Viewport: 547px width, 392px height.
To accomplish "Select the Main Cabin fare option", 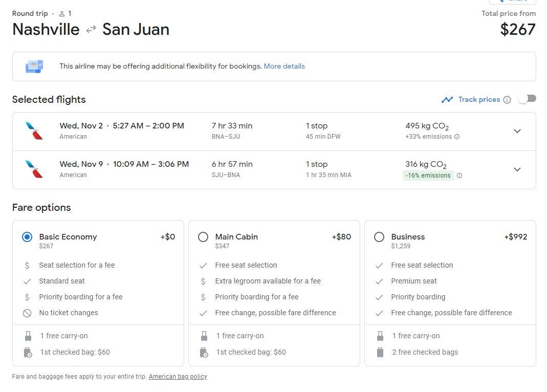I will point(203,237).
